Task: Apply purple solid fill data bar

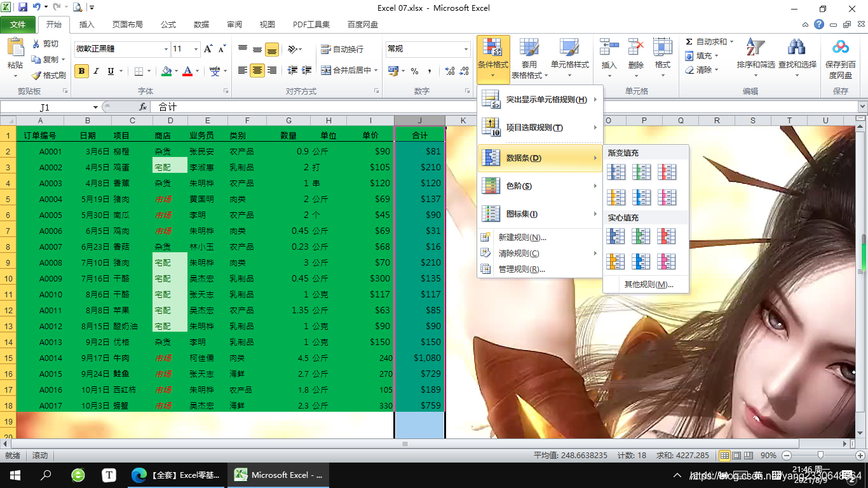Action: (667, 261)
